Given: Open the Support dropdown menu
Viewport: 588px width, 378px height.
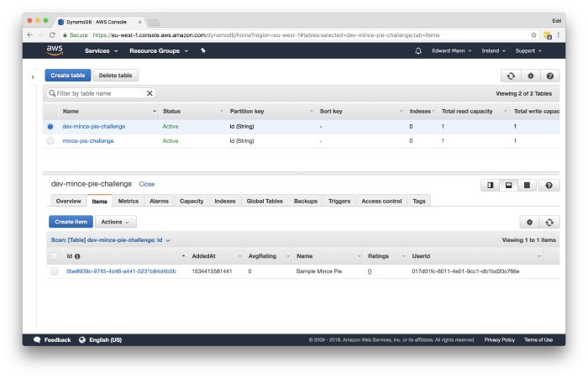Looking at the screenshot, I should [x=528, y=50].
